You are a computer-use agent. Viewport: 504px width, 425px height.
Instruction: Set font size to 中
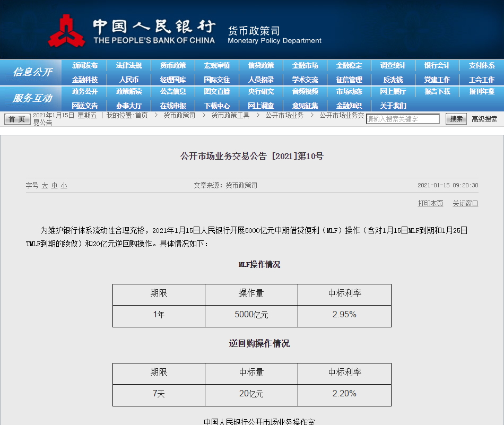point(54,186)
